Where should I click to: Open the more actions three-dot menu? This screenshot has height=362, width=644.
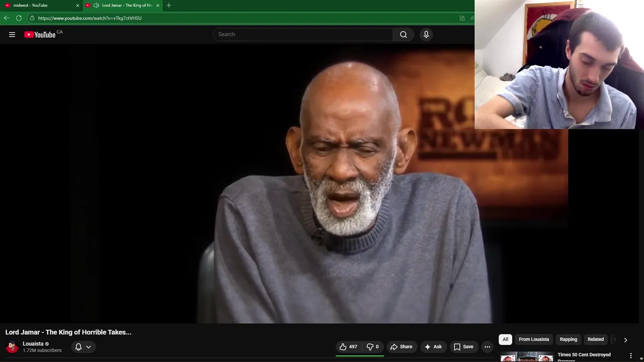pos(487,346)
